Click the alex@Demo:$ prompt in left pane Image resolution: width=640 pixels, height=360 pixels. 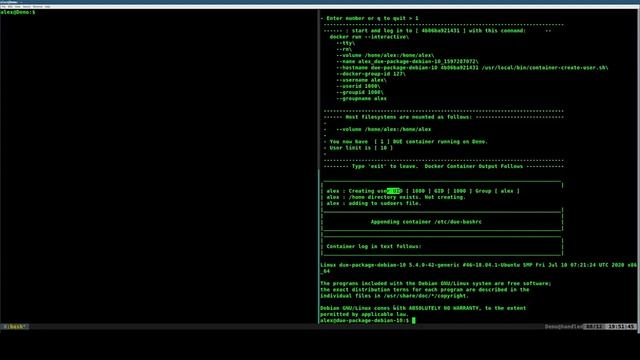pos(18,12)
